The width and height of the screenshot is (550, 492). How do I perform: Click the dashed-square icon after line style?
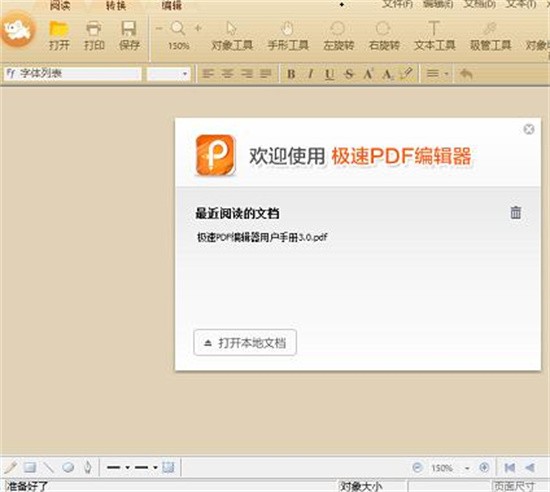168,467
